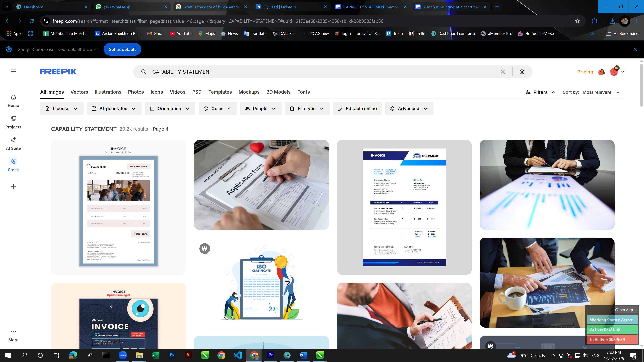Open the Car Dealer invoice thumbnail
644x362 pixels.
click(404, 207)
